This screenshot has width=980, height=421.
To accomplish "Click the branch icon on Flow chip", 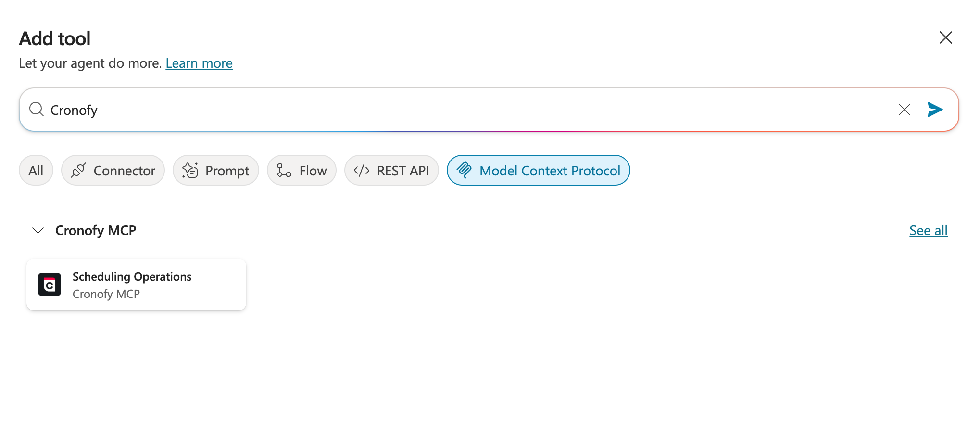I will tap(284, 171).
